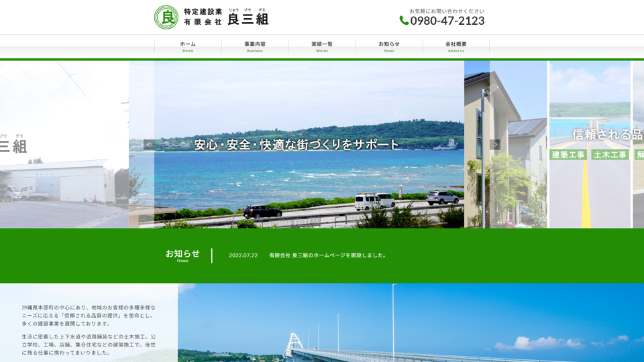The image size is (644, 362).
Task: Navigate to 会社概要 (About us)
Action: coord(456,46)
